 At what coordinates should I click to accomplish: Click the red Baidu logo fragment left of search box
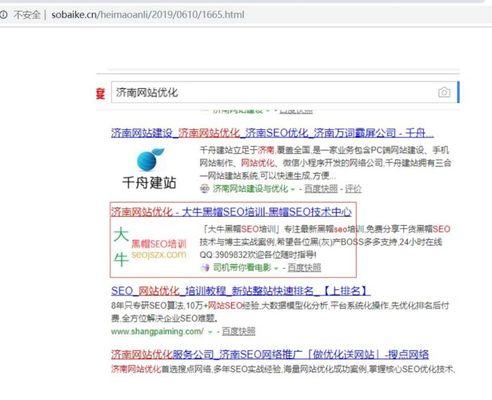(100, 93)
